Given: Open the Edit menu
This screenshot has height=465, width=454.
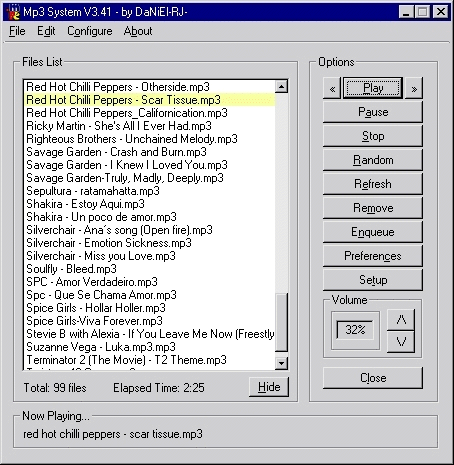Looking at the screenshot, I should [x=46, y=31].
